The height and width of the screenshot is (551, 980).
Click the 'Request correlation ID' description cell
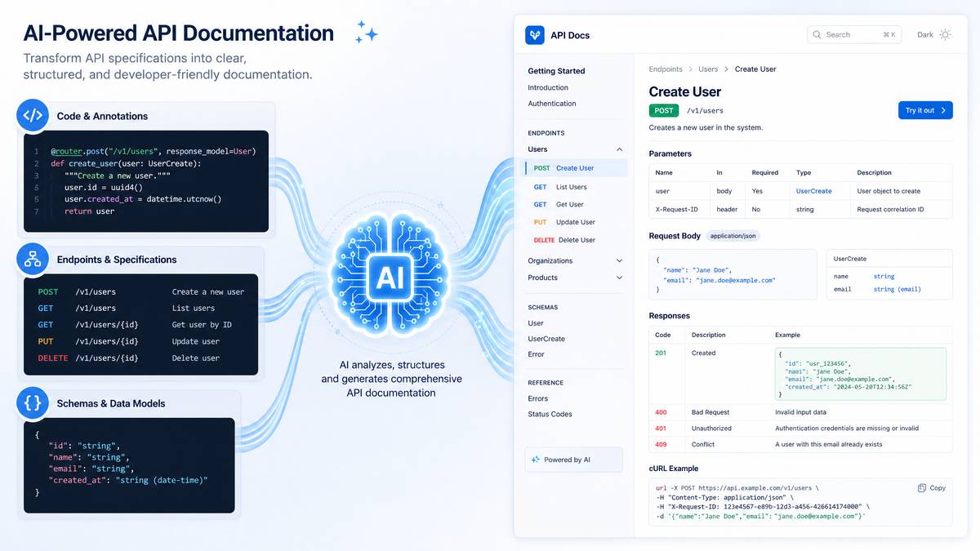click(891, 210)
